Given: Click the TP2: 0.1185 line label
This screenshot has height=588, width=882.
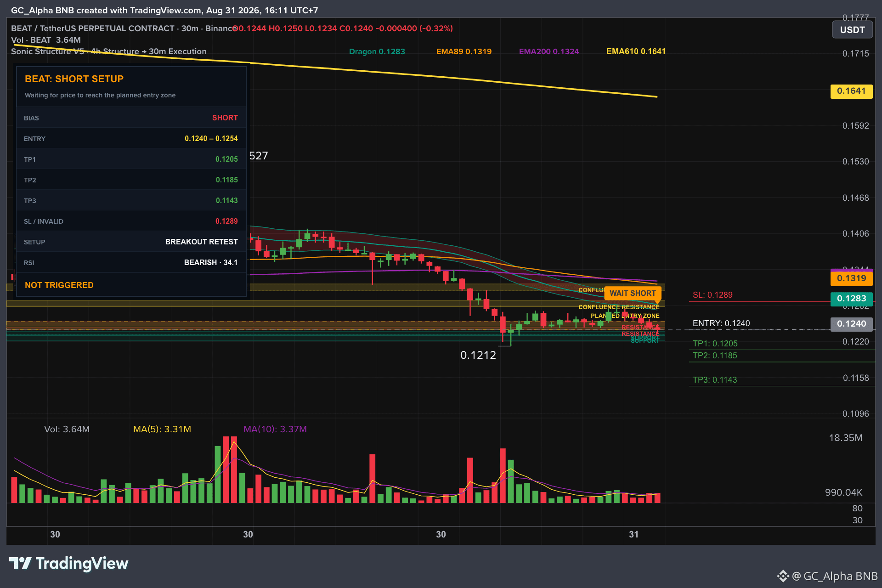Looking at the screenshot, I should 715,356.
